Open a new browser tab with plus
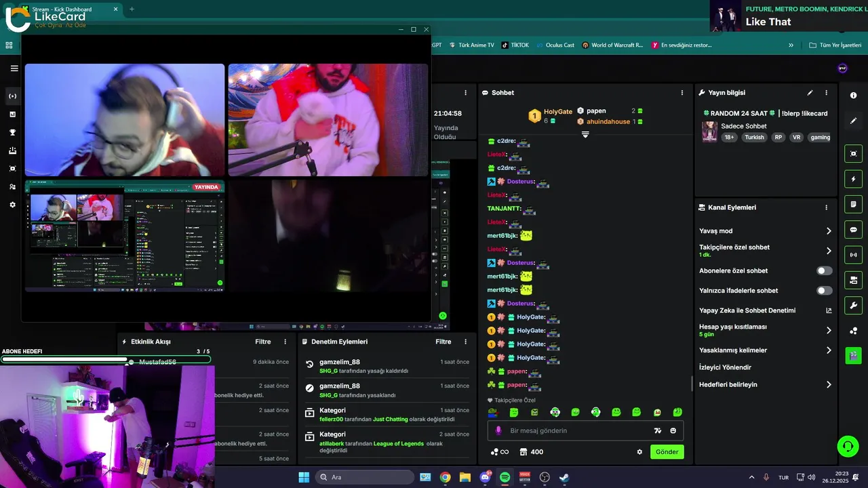The image size is (868, 488). [x=132, y=9]
